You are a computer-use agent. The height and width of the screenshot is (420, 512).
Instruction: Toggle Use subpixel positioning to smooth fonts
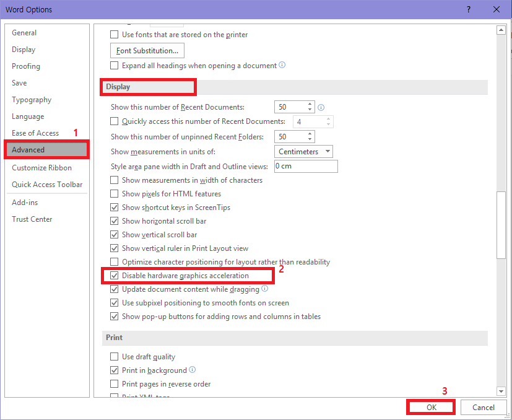click(x=115, y=303)
